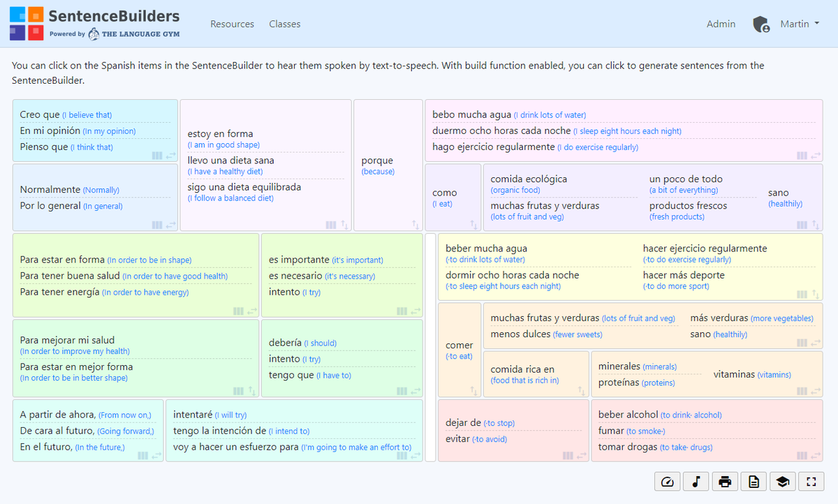Click the columns icon in the 'bebo mucha agua' box
The width and height of the screenshot is (838, 504).
(x=802, y=156)
